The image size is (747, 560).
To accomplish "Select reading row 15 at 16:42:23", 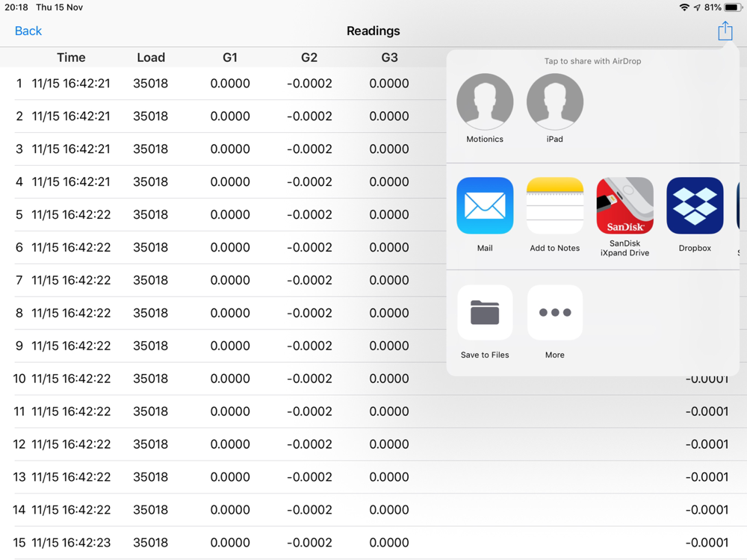I will (x=373, y=543).
